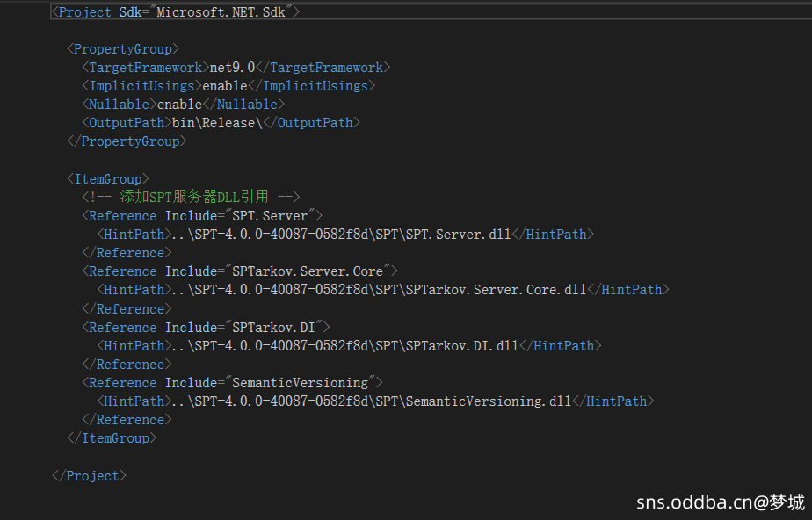The height and width of the screenshot is (520, 812).
Task: Click the "SemanticVersioning" Include value
Action: 304,383
